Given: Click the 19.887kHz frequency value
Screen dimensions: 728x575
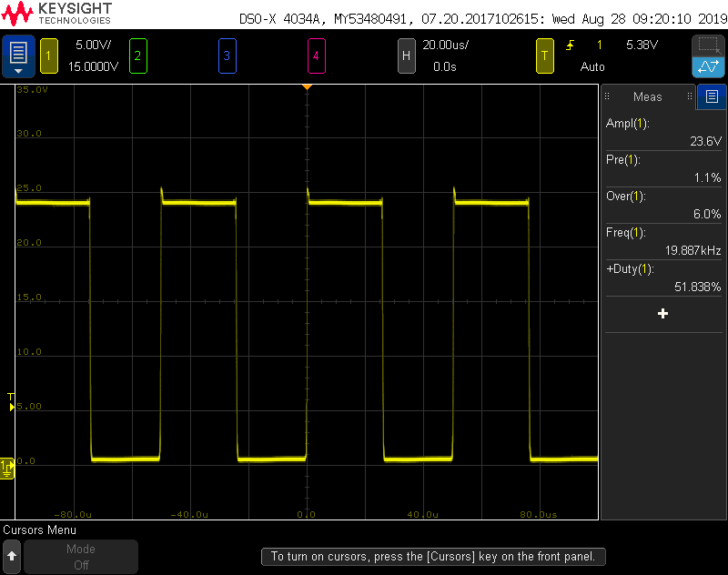Looking at the screenshot, I should point(693,250).
